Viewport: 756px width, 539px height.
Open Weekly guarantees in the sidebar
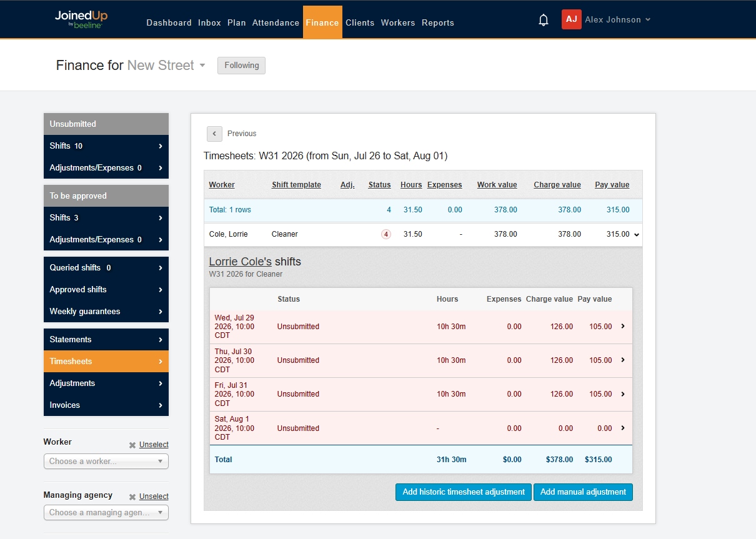tap(106, 312)
